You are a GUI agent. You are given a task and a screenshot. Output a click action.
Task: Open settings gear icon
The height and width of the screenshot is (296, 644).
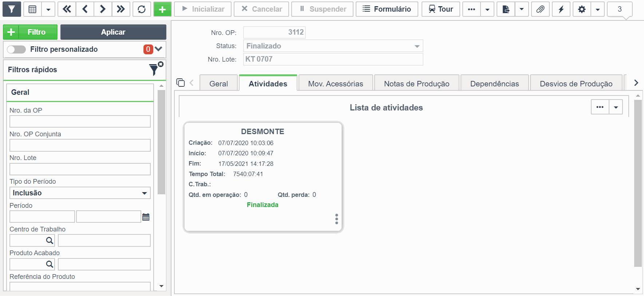pyautogui.click(x=582, y=9)
